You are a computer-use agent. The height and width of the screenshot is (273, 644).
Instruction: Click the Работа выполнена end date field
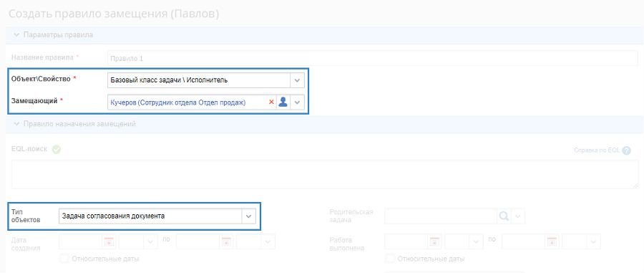(524, 241)
